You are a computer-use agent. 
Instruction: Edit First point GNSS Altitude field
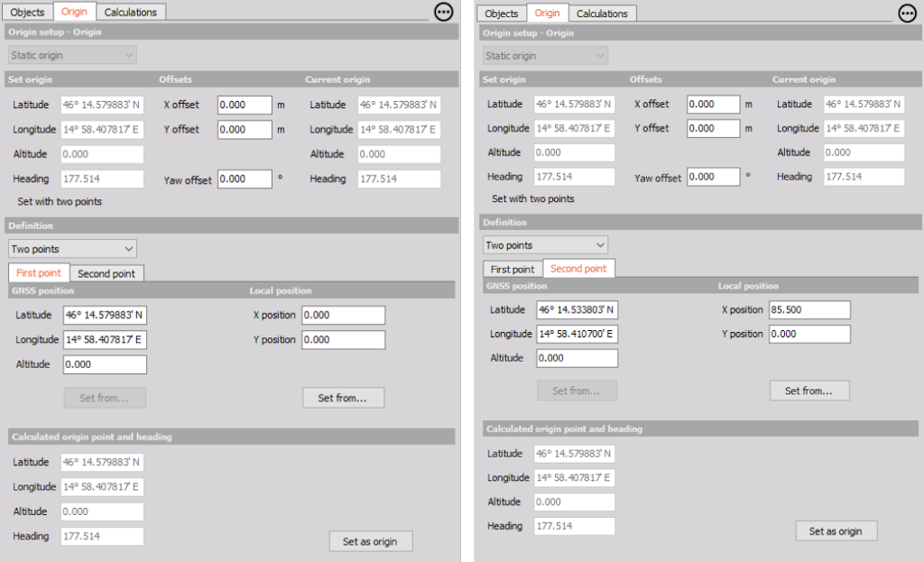click(105, 364)
